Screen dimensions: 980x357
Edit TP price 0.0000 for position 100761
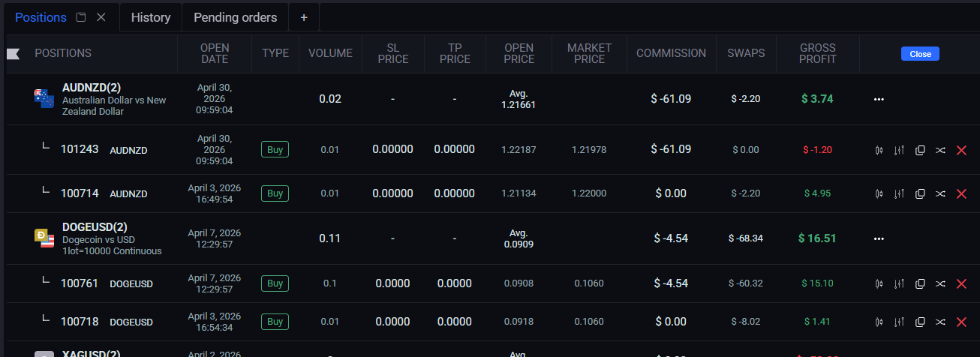coord(455,283)
